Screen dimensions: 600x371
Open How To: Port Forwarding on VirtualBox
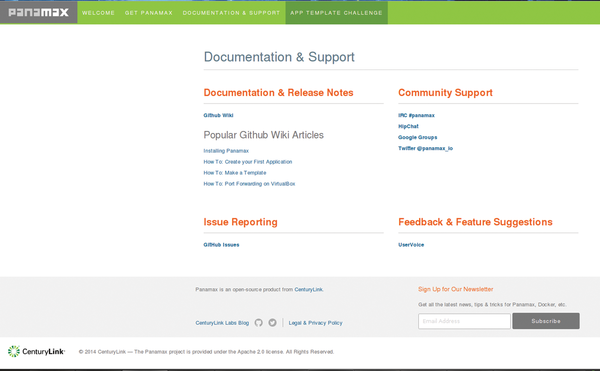point(249,184)
